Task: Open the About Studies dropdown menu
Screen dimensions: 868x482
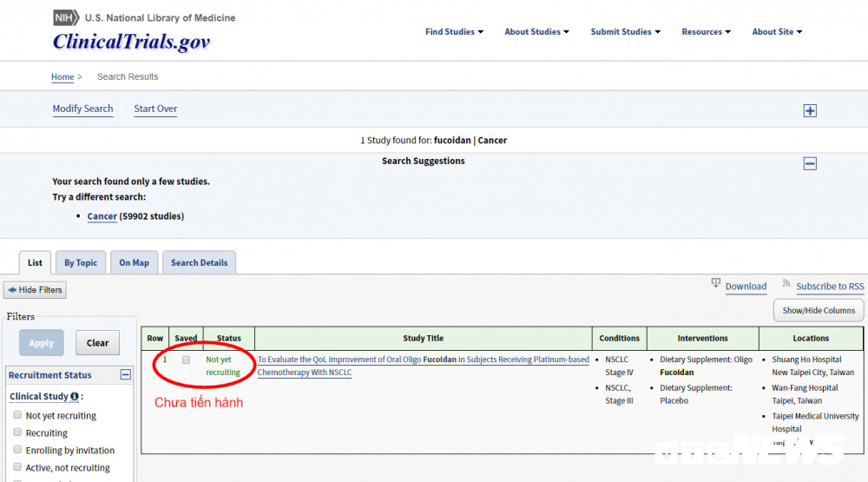Action: tap(536, 32)
